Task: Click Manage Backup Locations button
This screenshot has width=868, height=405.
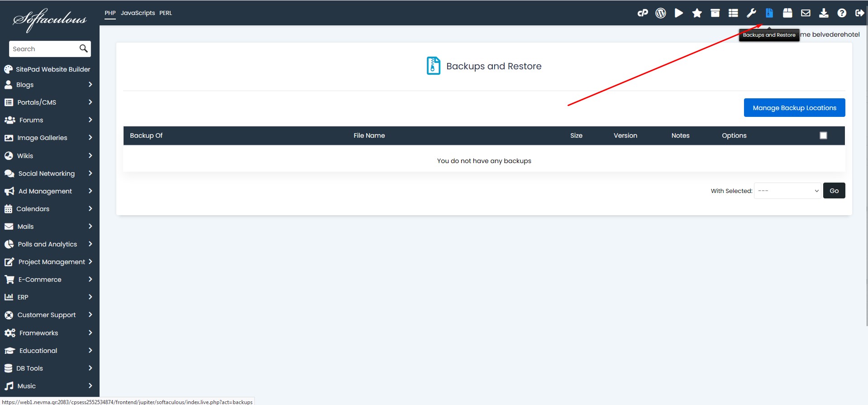Action: click(794, 108)
